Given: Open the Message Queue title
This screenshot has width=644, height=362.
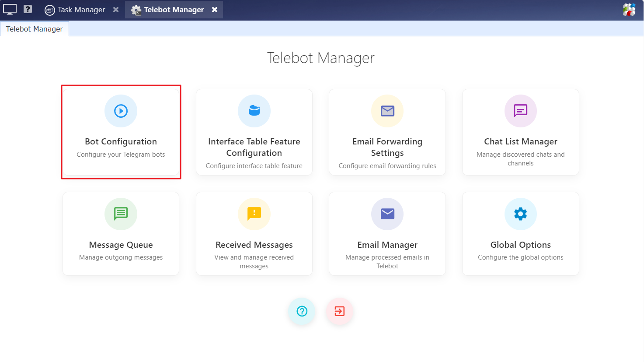Looking at the screenshot, I should pos(121,245).
